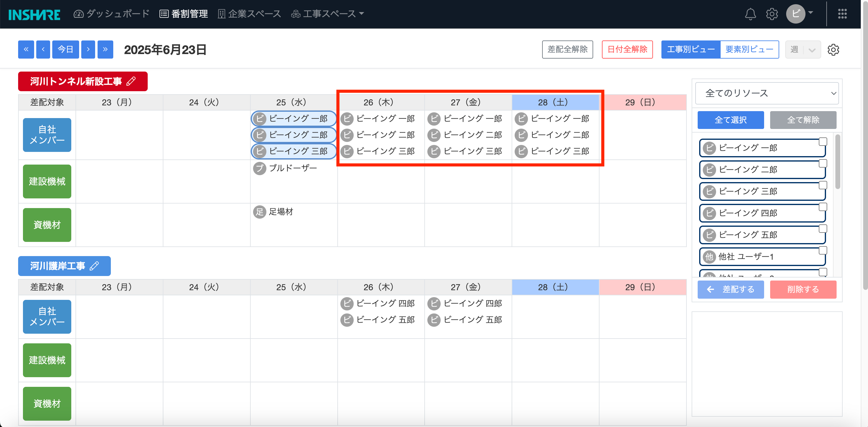
Task: Check ビーイング 五郎 in resource list
Action: 823,229
